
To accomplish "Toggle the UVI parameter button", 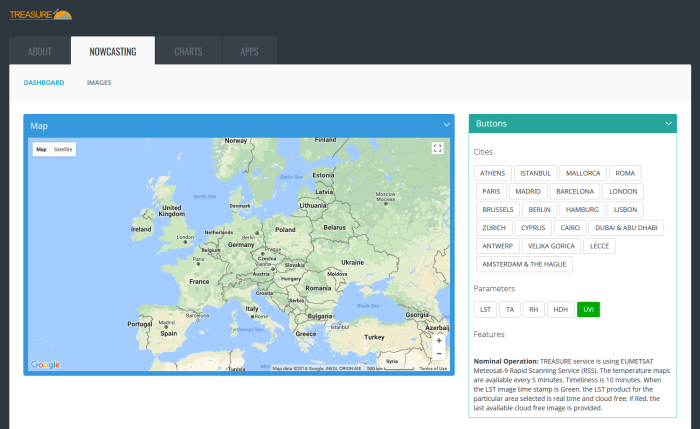I will coord(588,309).
